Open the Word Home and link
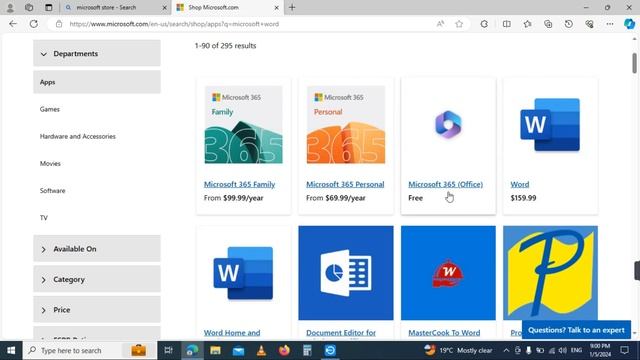This screenshot has width=640, height=360. tap(232, 333)
